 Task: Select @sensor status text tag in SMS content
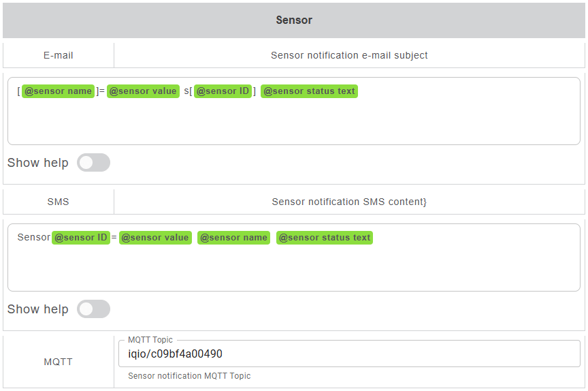(325, 238)
